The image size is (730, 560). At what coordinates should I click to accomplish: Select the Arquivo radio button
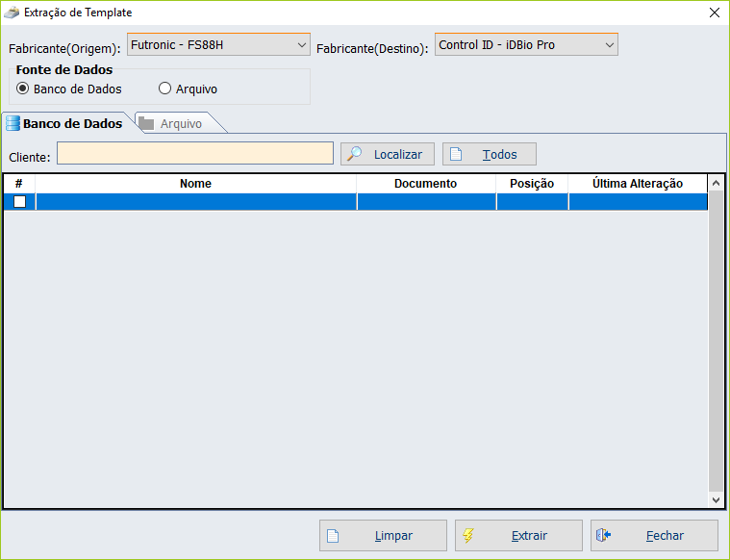point(165,89)
